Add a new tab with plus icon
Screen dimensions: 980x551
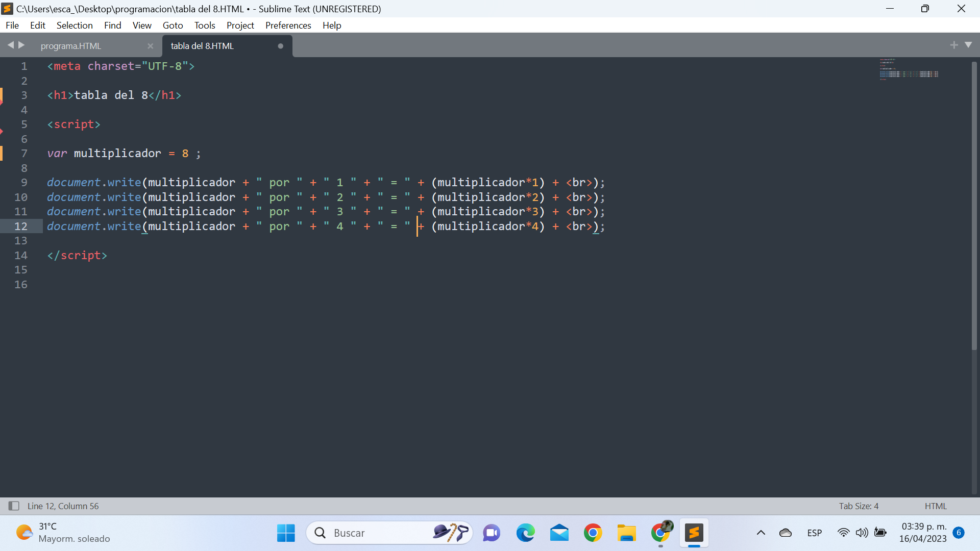[954, 45]
